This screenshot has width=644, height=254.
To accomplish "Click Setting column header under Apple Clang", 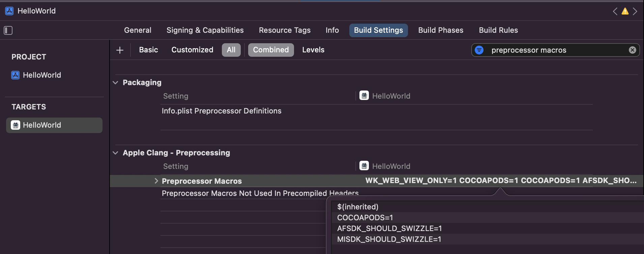I will tap(176, 166).
